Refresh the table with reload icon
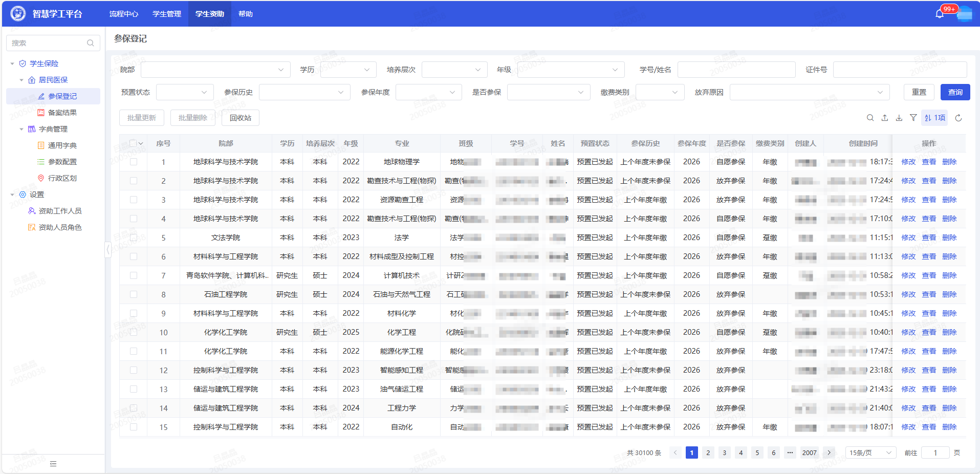This screenshot has width=980, height=474. (x=958, y=118)
